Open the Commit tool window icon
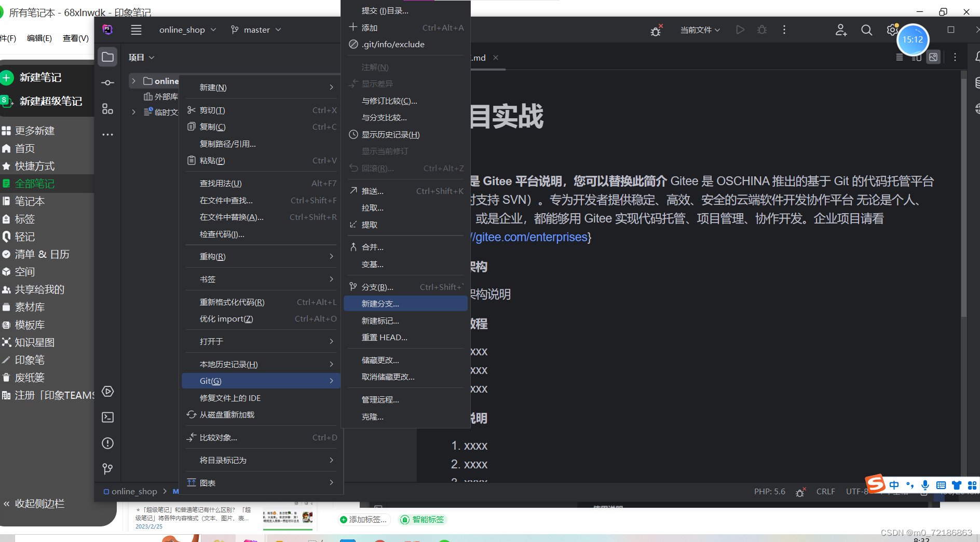The image size is (980, 542). (107, 82)
